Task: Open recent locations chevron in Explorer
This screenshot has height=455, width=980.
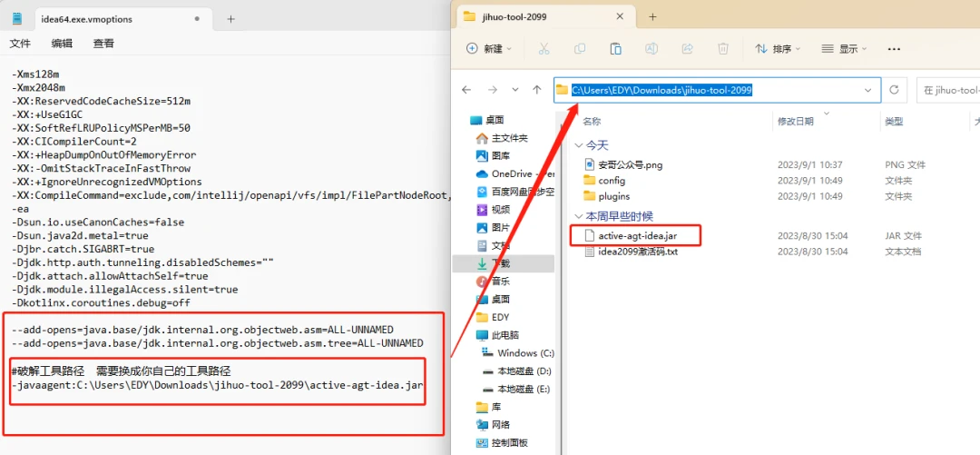Action: pos(515,90)
